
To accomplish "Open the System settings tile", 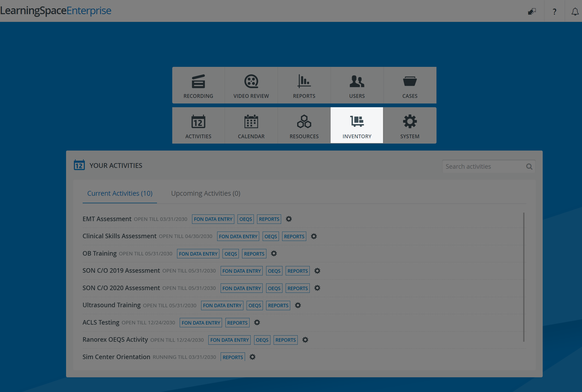I will point(410,125).
